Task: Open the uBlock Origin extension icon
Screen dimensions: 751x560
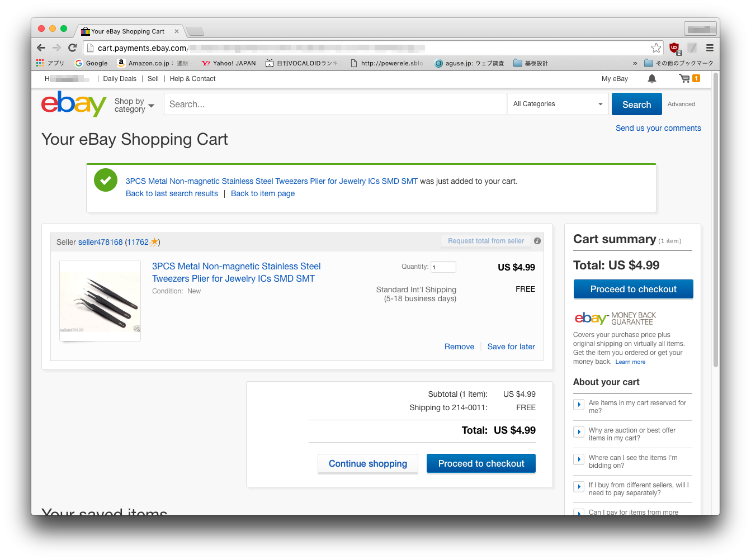Action: click(x=674, y=48)
